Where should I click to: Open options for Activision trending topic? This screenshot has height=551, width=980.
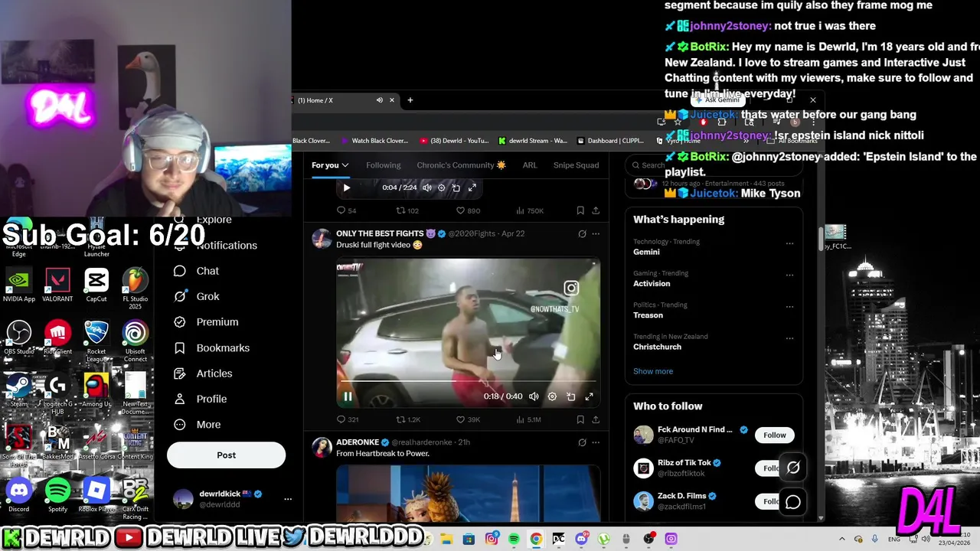(789, 275)
